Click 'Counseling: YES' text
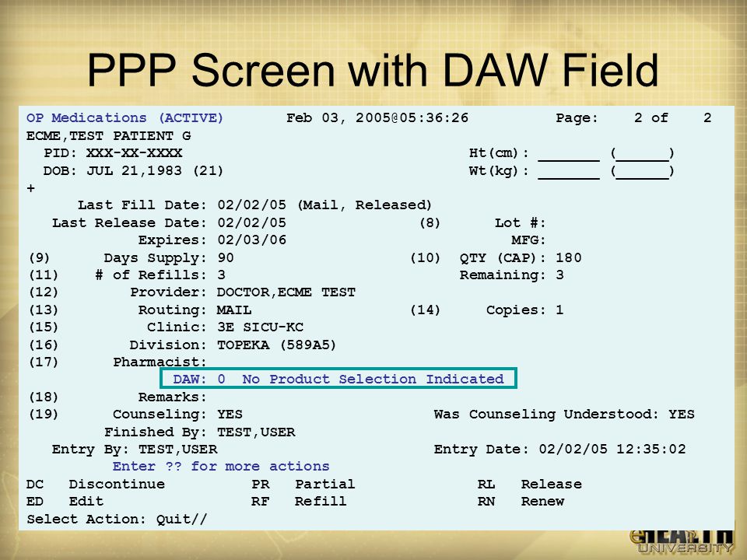The height and width of the screenshot is (560, 747). 177,415
